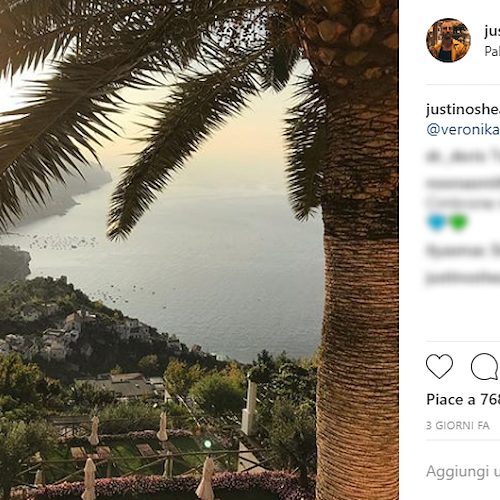Click the blue heart emoji in comments
500x500 pixels.
pyautogui.click(x=436, y=222)
